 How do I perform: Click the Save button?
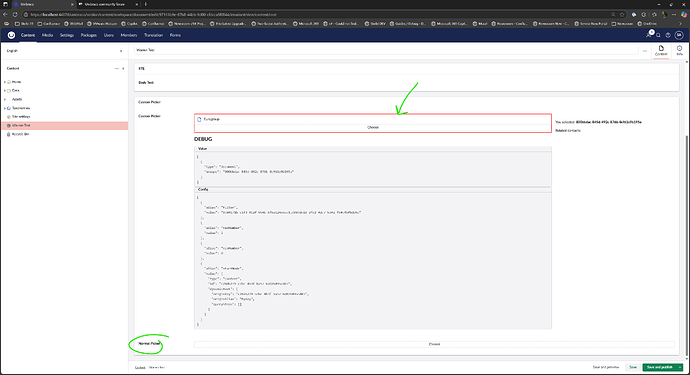click(633, 367)
